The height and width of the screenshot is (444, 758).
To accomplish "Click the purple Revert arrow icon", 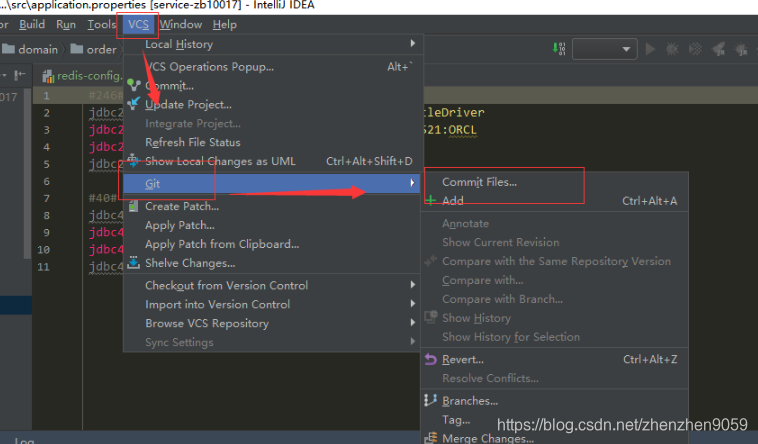I will (430, 359).
